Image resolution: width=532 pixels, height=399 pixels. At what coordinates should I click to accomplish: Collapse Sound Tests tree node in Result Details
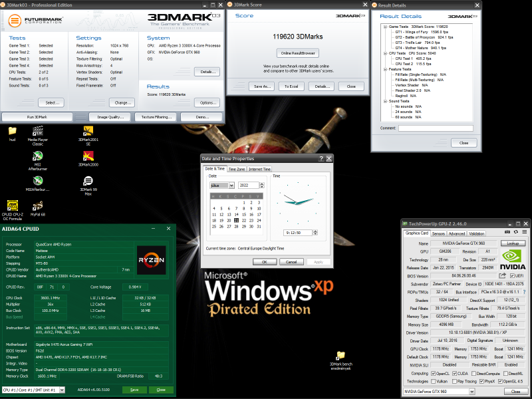(386, 101)
